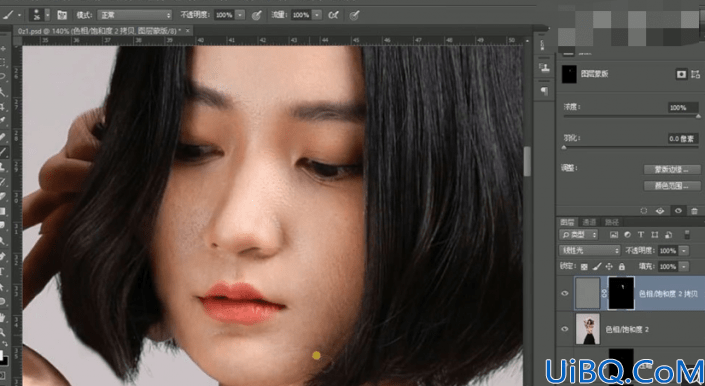Select the Hand tool in toolbox
The image size is (705, 386).
pyautogui.click(x=3, y=317)
